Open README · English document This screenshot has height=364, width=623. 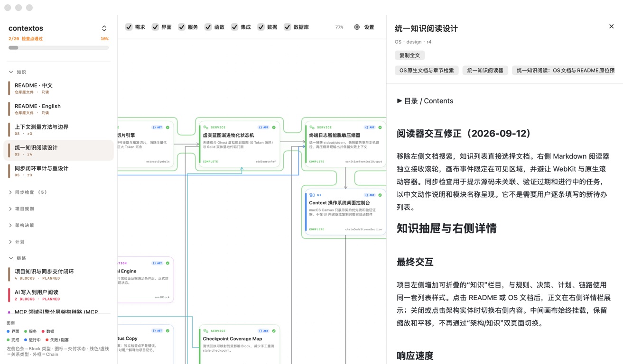coord(59,109)
